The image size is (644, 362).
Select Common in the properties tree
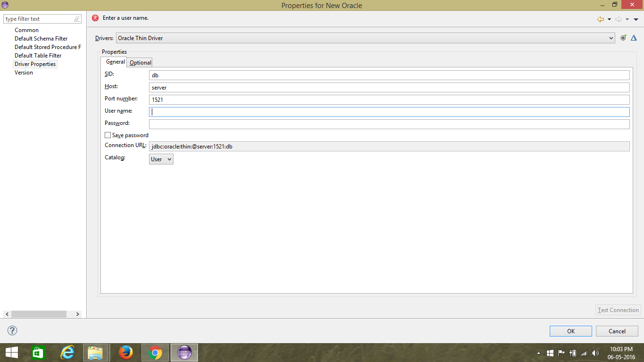[26, 30]
